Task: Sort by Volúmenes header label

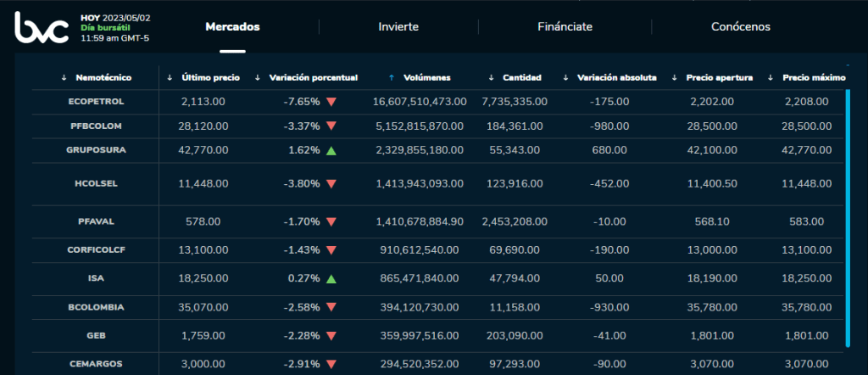Action: (x=427, y=78)
